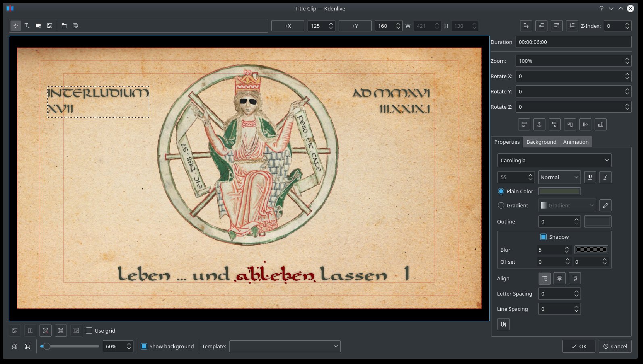Open the Template dropdown

pyautogui.click(x=285, y=346)
